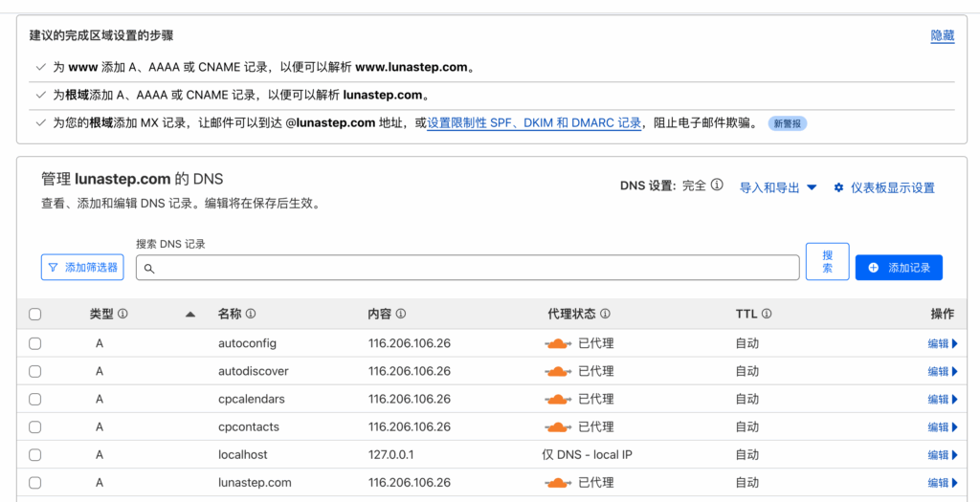Click the info icon next to 名称 header
Image resolution: width=980 pixels, height=502 pixels.
(251, 314)
